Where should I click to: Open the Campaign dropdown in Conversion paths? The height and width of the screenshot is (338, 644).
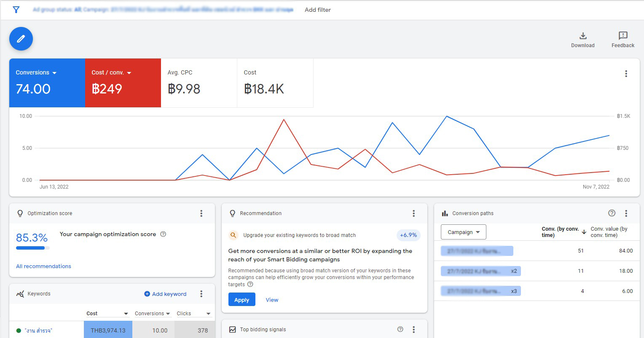463,232
